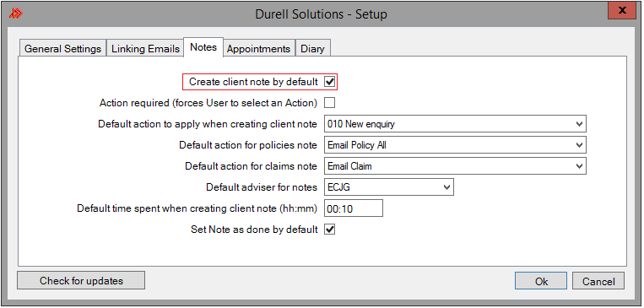This screenshot has height=308, width=644.
Task: Click the default time spent field showing 00:10
Action: tap(354, 208)
